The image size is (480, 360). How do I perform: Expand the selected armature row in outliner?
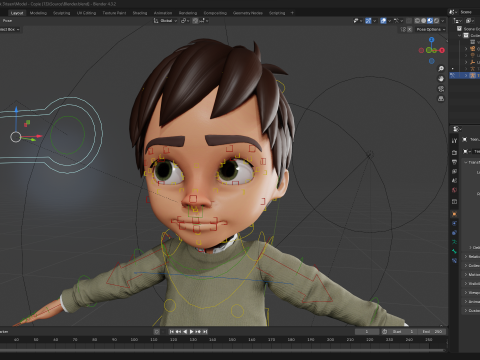click(466, 76)
